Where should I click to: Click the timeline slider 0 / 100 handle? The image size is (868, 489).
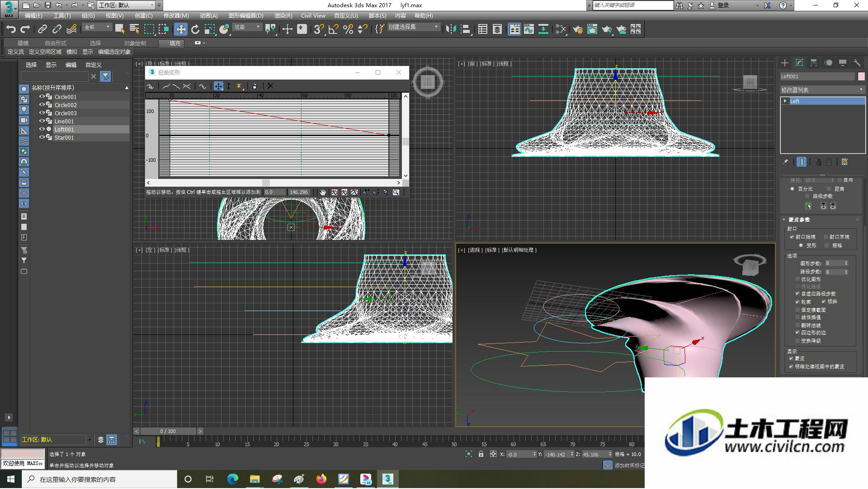(168, 432)
